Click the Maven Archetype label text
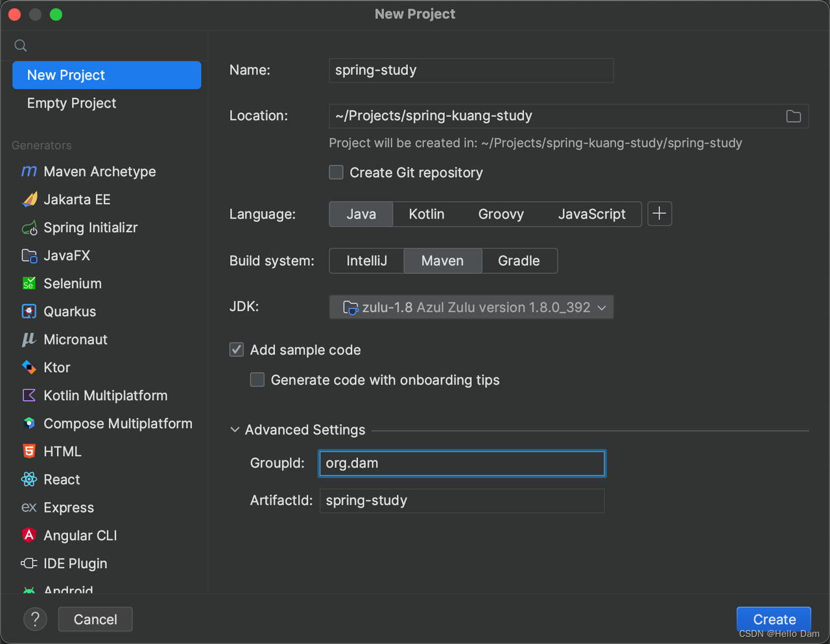 click(100, 171)
